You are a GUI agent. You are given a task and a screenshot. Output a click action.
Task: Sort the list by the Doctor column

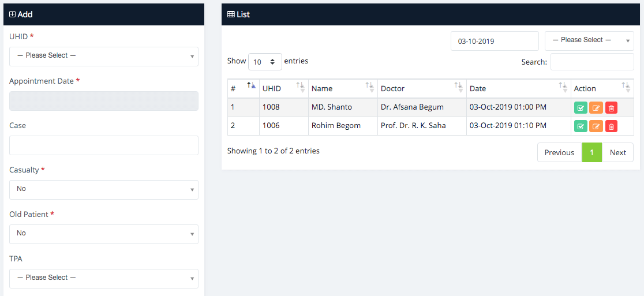422,88
